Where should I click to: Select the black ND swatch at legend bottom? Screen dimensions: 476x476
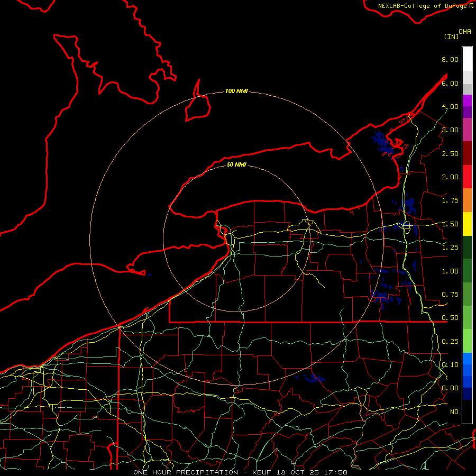click(x=467, y=411)
